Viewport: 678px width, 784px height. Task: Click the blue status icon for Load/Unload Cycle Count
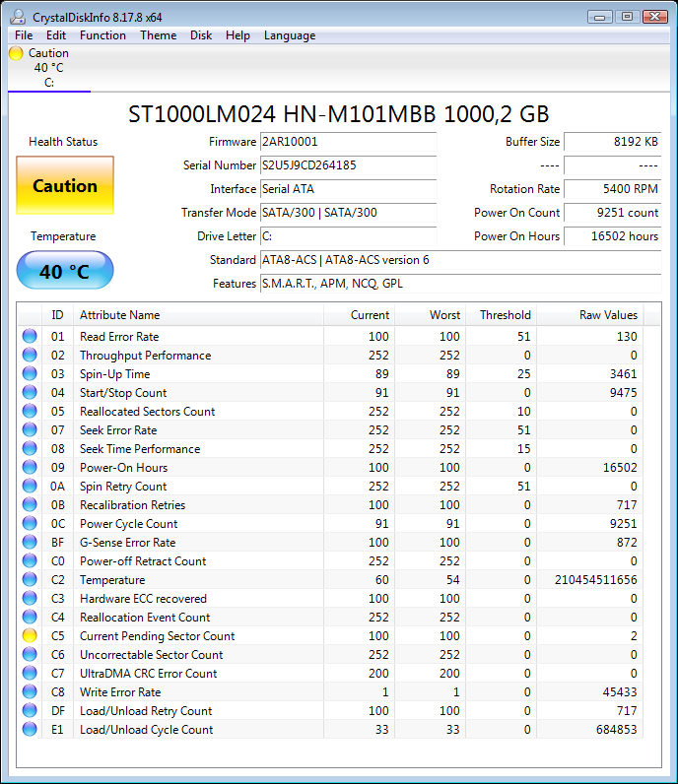coord(30,729)
